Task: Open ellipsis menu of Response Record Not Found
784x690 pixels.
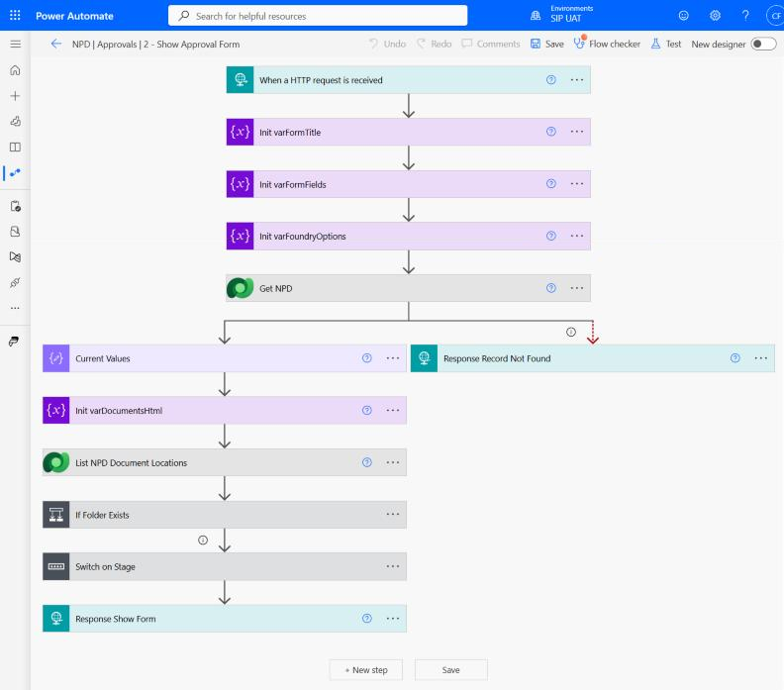Action: coord(761,358)
